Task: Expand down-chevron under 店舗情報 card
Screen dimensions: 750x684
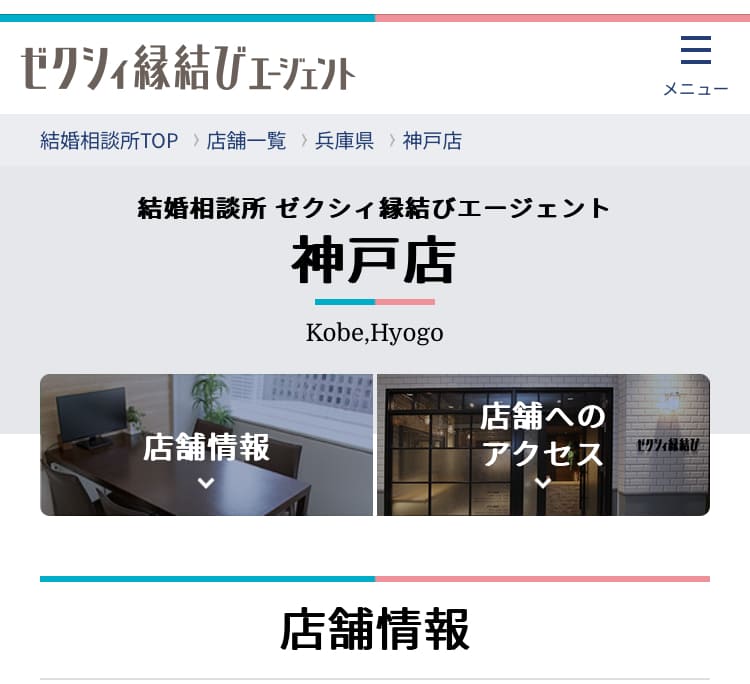Action: tap(206, 483)
